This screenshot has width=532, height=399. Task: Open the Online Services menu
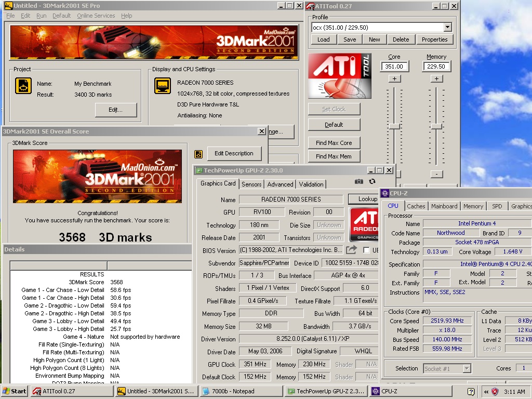tap(96, 16)
